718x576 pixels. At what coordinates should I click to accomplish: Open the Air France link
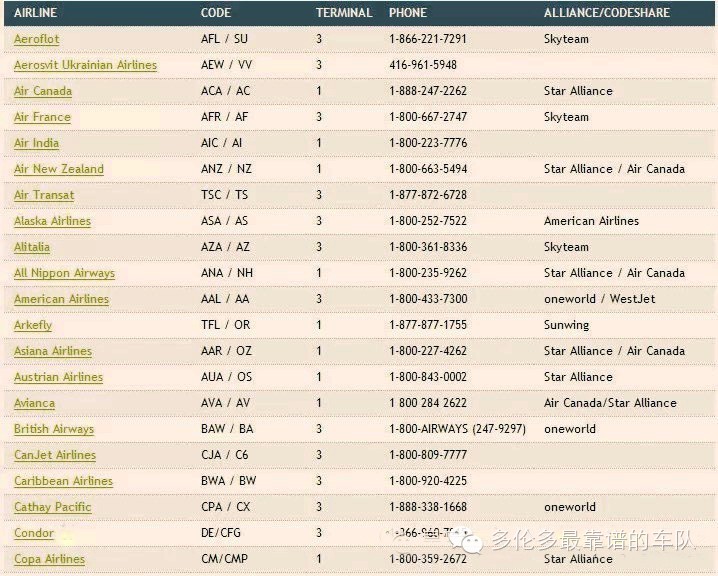point(42,117)
